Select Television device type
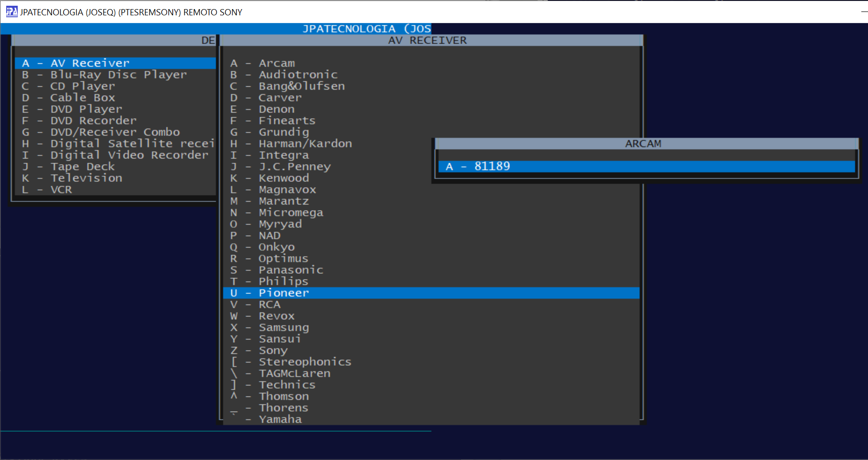 [x=115, y=178]
